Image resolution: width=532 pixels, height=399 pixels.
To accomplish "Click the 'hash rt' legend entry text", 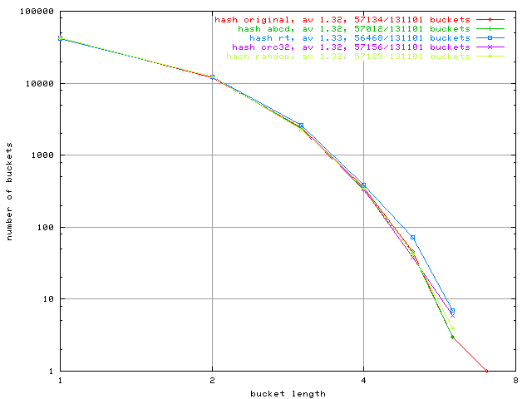I will pos(360,38).
